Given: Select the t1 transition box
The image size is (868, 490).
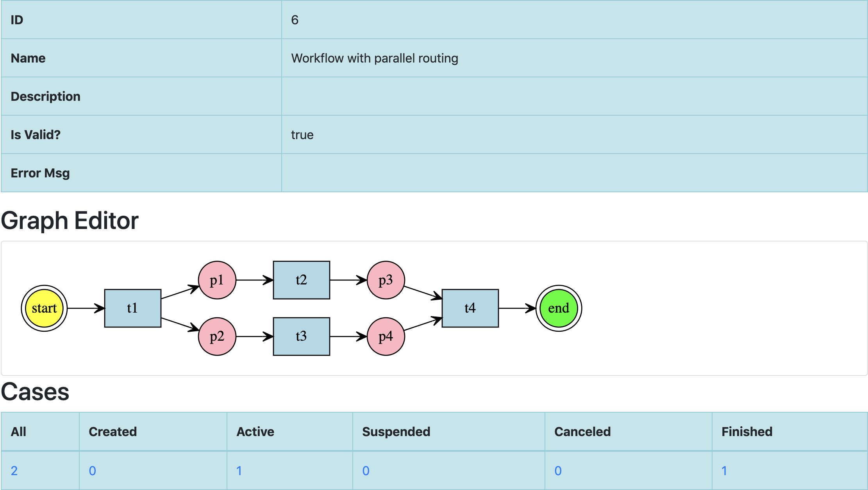Looking at the screenshot, I should point(132,308).
